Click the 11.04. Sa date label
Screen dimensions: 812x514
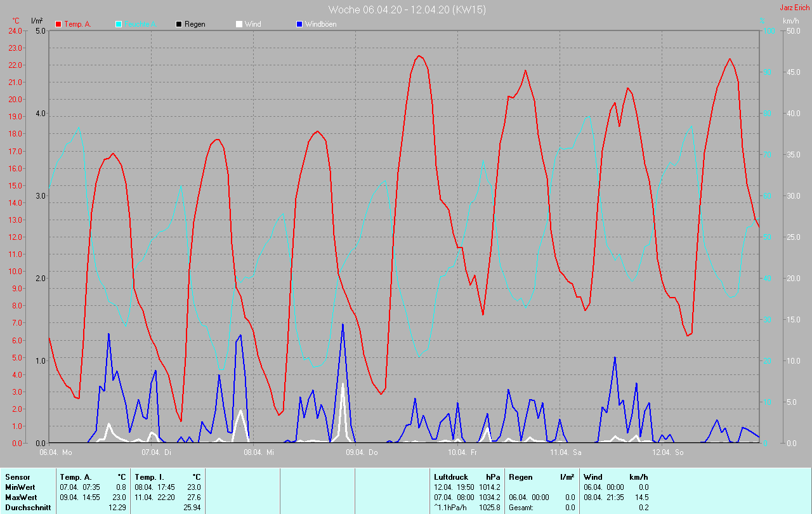pos(566,452)
